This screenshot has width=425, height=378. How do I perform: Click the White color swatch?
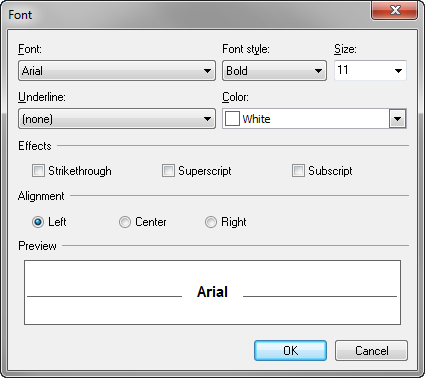click(x=232, y=119)
